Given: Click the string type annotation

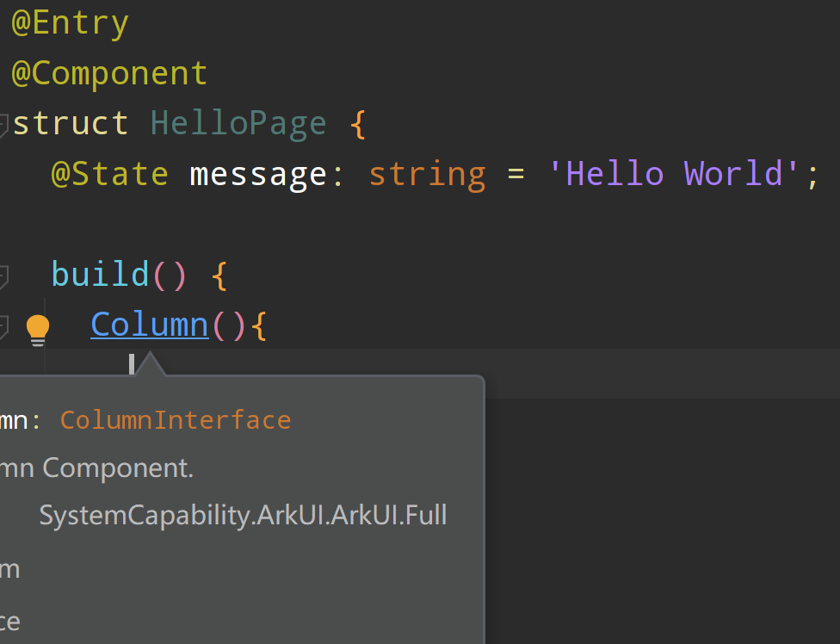Looking at the screenshot, I should (427, 174).
